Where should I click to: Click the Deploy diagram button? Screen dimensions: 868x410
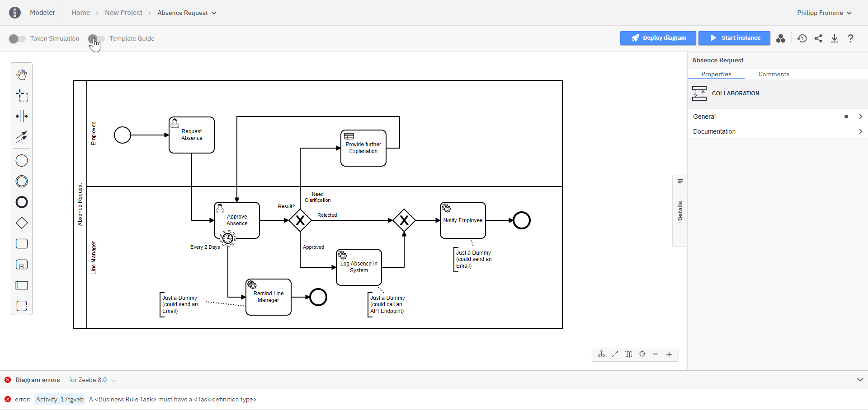coord(658,38)
